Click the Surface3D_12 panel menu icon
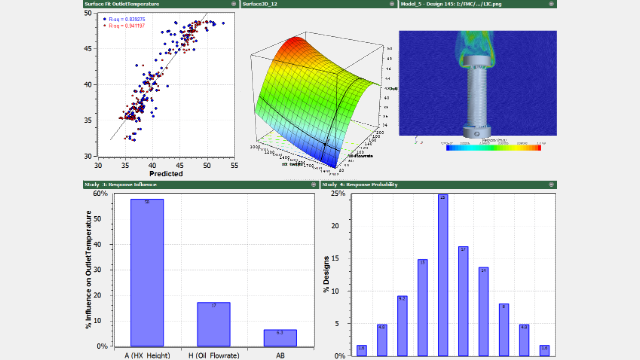 tap(392, 4)
